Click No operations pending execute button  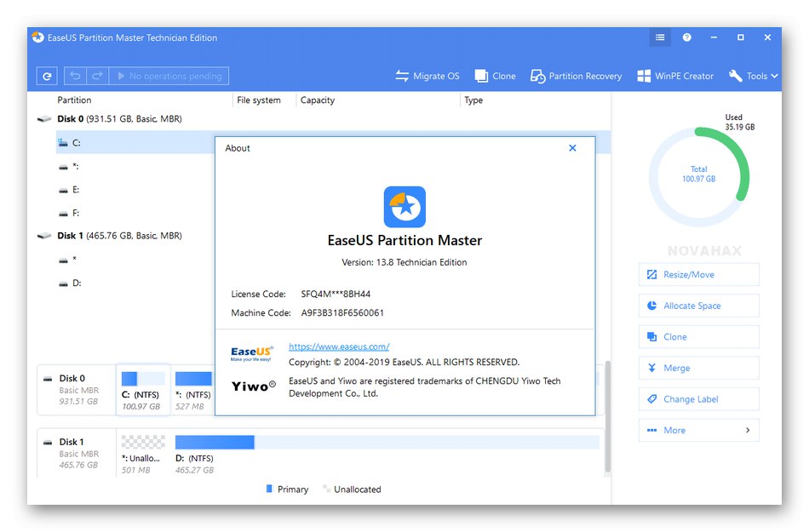[169, 76]
